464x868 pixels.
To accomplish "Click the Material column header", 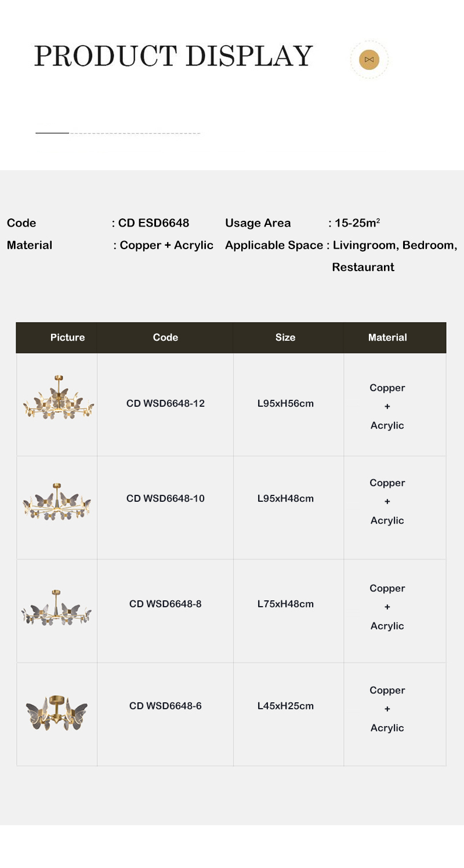I will pos(387,337).
